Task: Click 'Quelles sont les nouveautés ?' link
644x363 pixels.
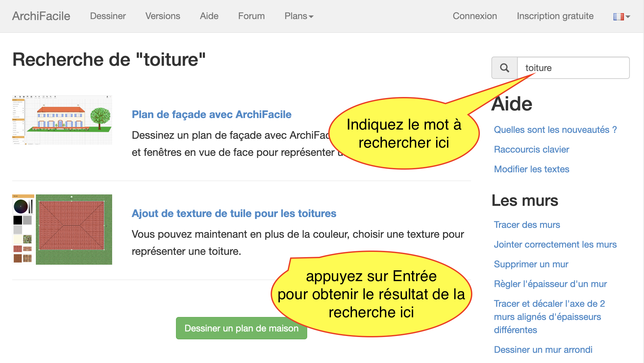Action: tap(556, 130)
